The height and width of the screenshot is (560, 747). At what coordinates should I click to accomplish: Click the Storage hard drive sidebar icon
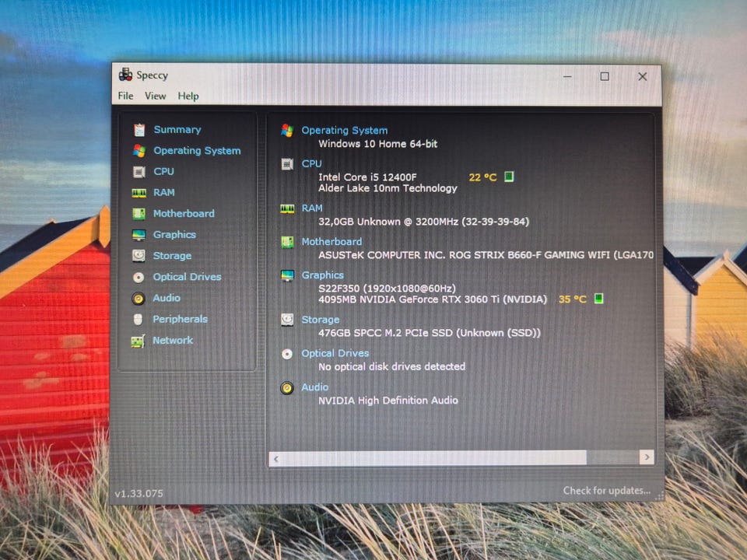point(139,256)
